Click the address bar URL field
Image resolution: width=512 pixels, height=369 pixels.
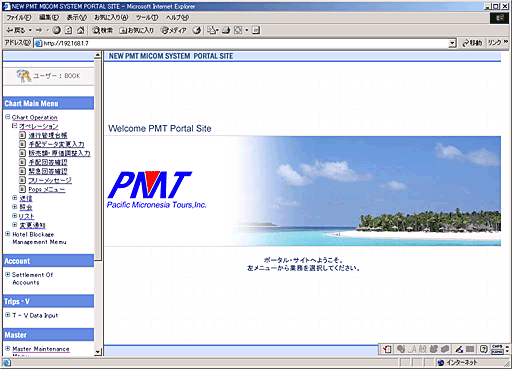point(245,43)
